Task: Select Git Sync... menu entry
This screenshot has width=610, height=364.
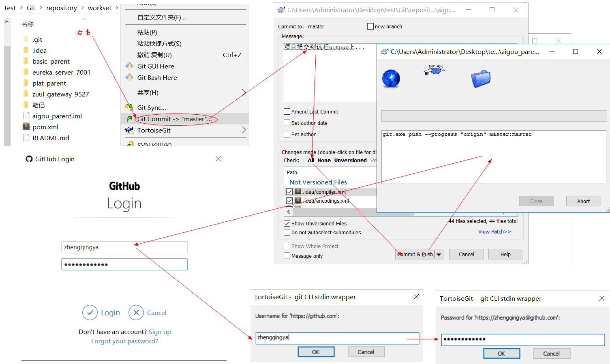Action: point(185,107)
